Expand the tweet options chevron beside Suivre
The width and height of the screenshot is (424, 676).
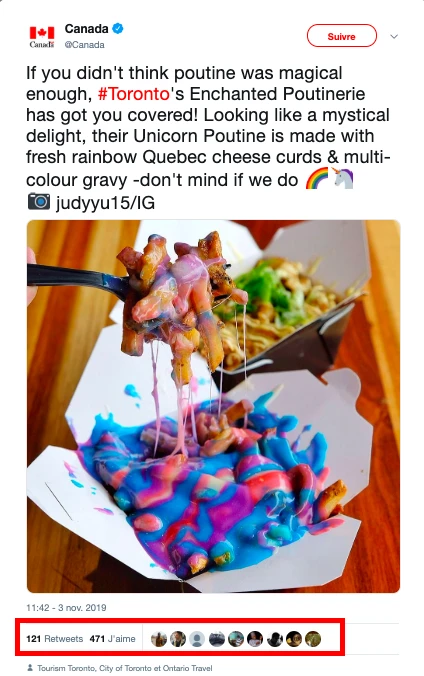click(x=394, y=37)
